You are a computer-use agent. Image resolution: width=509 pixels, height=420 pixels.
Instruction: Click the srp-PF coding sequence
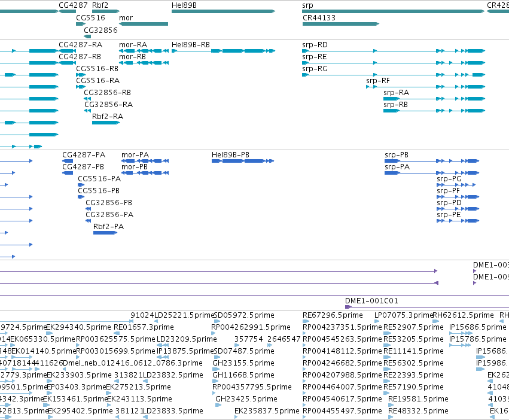point(458,197)
